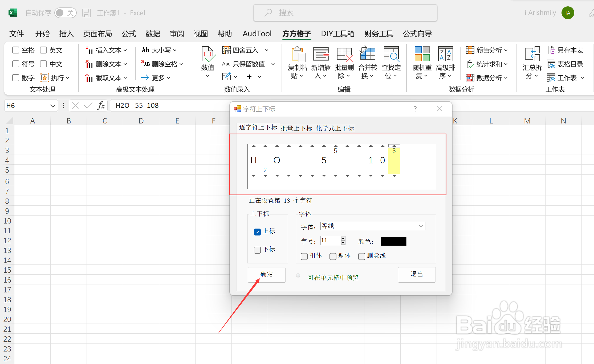Check the 粗体 bold checkbox
Image resolution: width=594 pixels, height=364 pixels.
[x=304, y=257]
